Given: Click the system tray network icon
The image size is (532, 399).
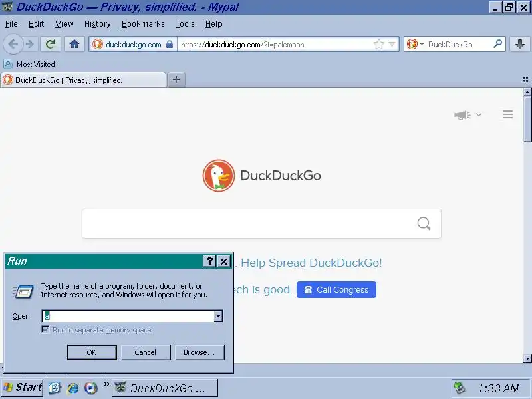Looking at the screenshot, I should (460, 388).
